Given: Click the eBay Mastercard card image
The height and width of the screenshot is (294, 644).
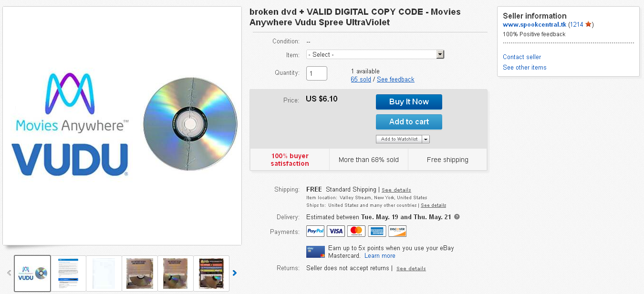Looking at the screenshot, I should coord(315,252).
